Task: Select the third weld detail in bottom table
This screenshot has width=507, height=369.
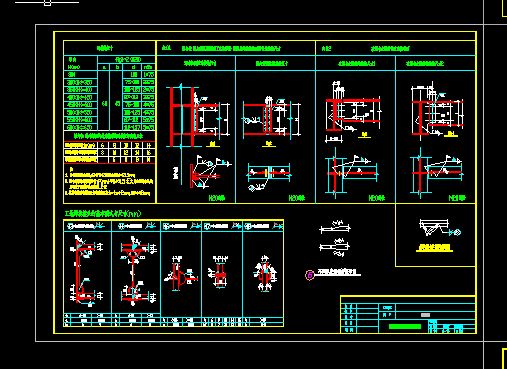Action: tap(180, 274)
